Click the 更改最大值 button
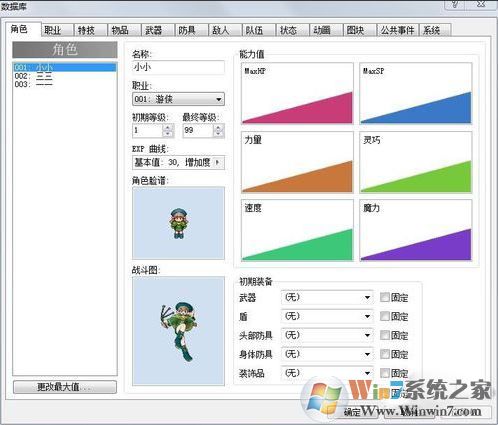 coord(65,387)
